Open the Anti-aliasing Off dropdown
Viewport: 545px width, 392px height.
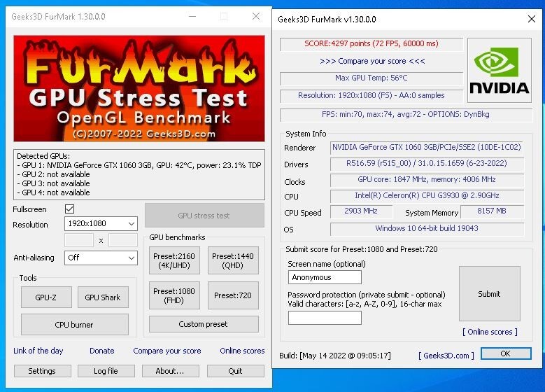[x=101, y=258]
